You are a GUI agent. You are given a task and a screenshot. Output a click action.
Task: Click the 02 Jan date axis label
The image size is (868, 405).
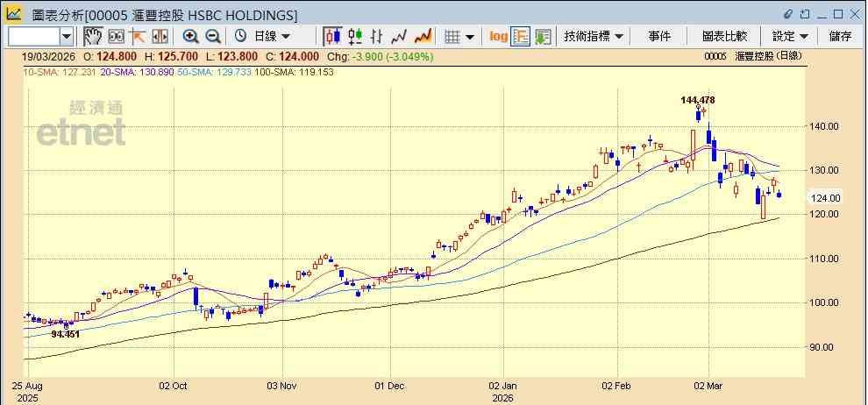pos(504,385)
